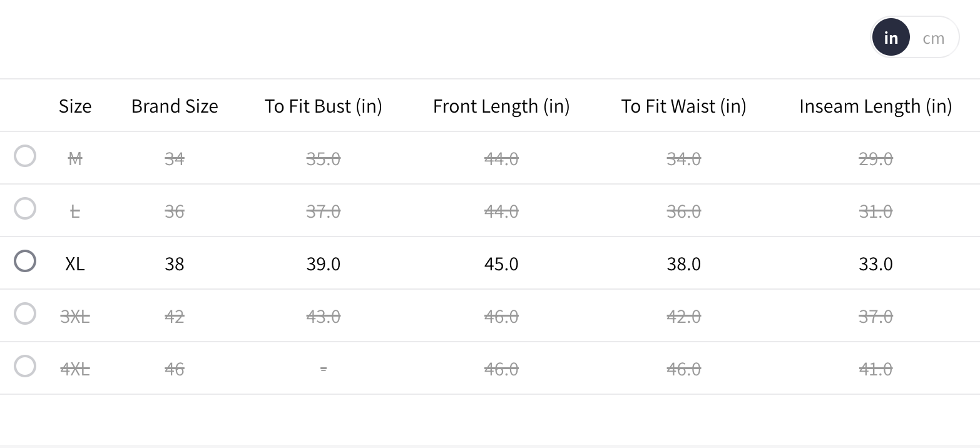The image size is (980, 448).
Task: Click brand size 38 in XL row
Action: 175,264
